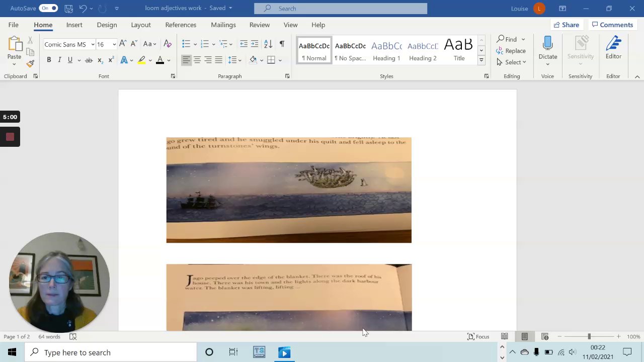Click the zoom slider handle
This screenshot has height=362, width=644.
[589, 337]
